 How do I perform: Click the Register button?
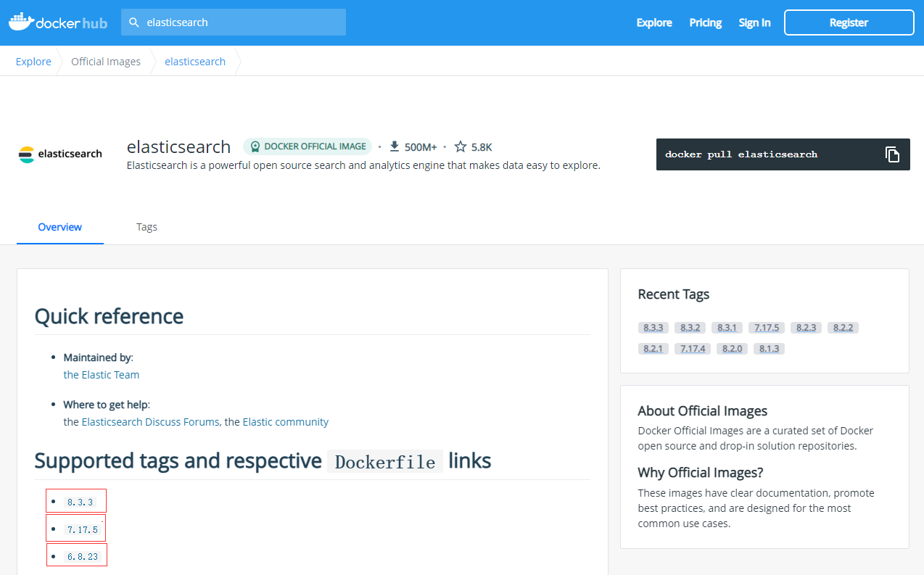coord(849,22)
